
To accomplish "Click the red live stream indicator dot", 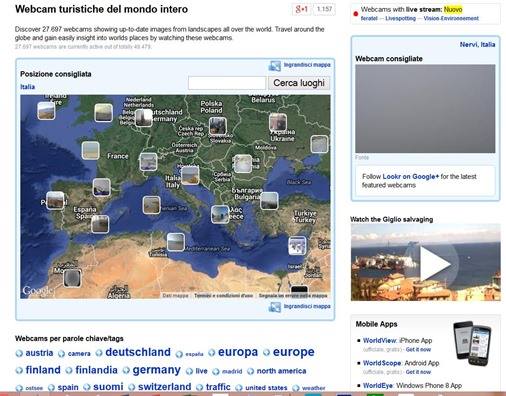I will pos(355,14).
